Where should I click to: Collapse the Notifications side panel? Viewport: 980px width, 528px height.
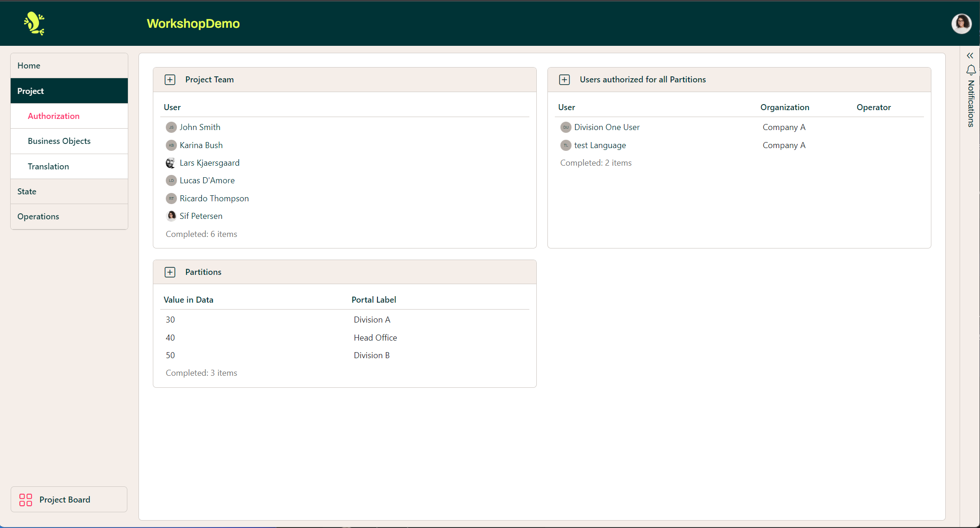pyautogui.click(x=970, y=55)
